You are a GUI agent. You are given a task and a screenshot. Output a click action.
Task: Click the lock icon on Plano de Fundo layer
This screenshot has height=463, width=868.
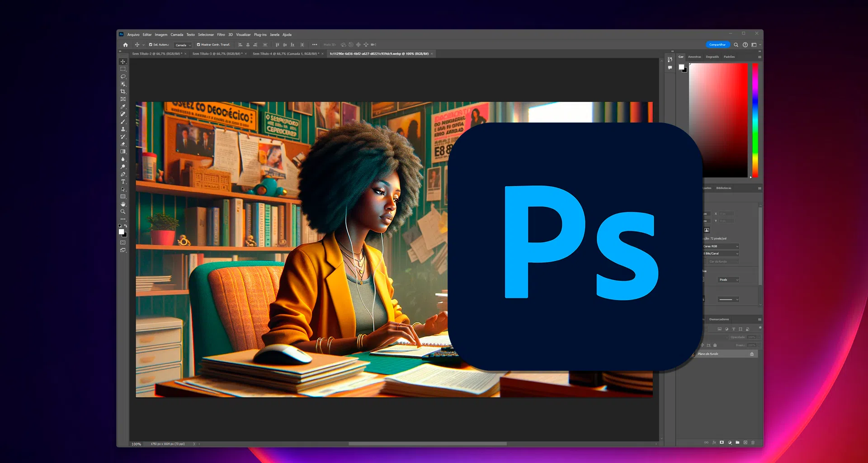[752, 354]
